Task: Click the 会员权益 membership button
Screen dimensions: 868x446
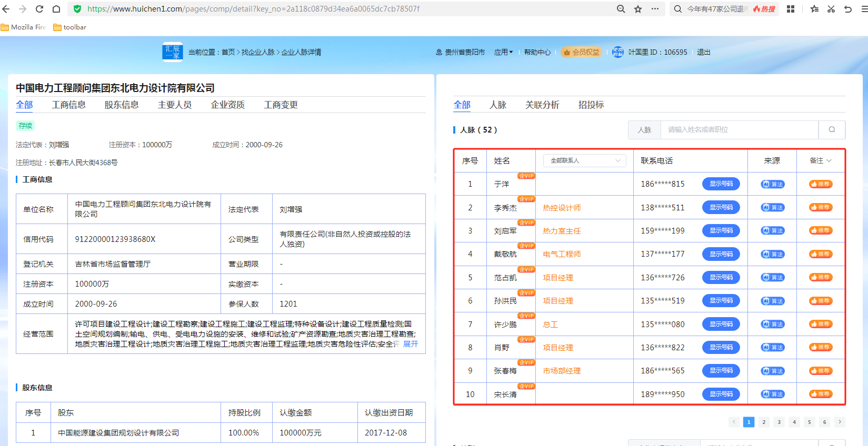Action: pyautogui.click(x=581, y=52)
